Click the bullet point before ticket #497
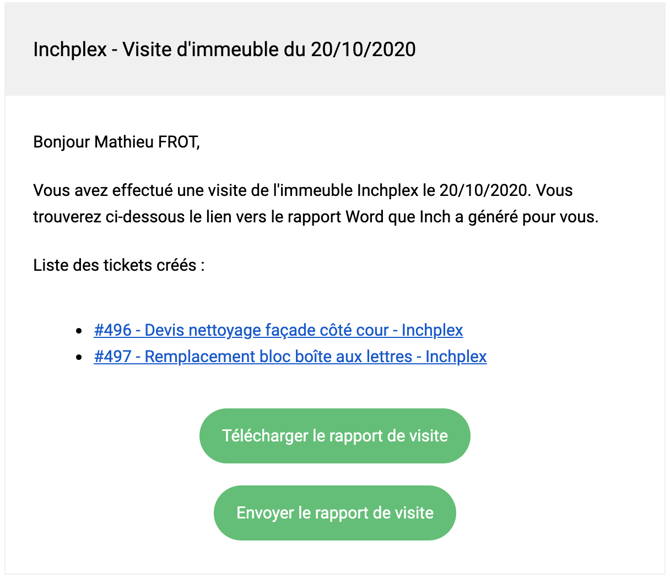The image size is (670, 579). (79, 357)
